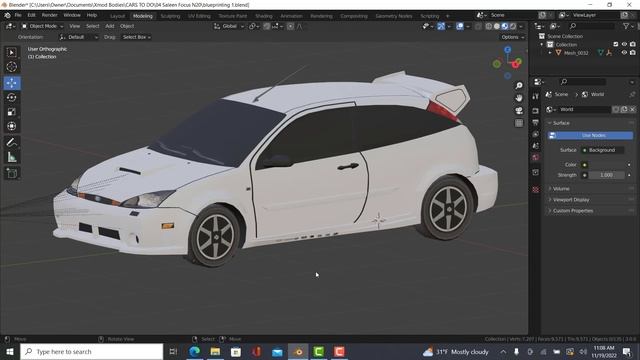Switch to material preview shading

tap(505, 26)
